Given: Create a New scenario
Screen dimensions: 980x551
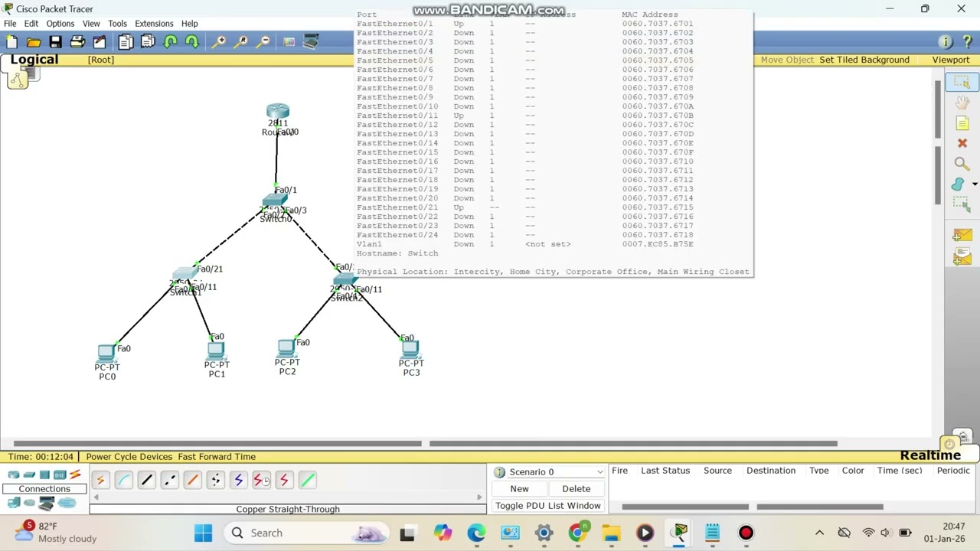Looking at the screenshot, I should click(x=519, y=489).
